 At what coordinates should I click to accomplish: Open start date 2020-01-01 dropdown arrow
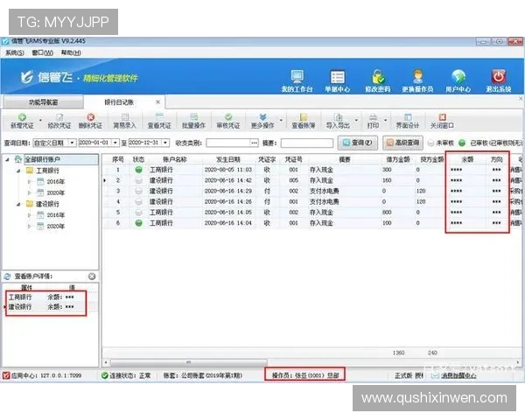click(x=115, y=143)
